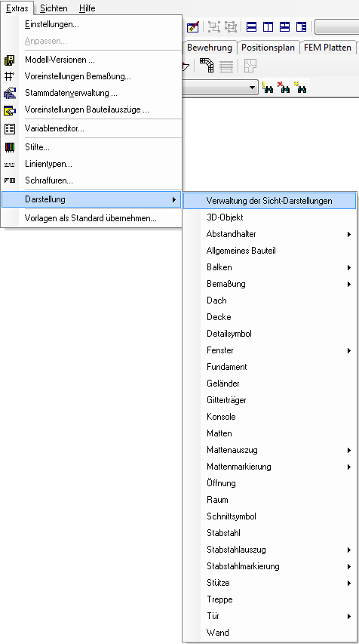Open Stammdatenverwaltung via its menu icon
359x644 pixels.
10,93
